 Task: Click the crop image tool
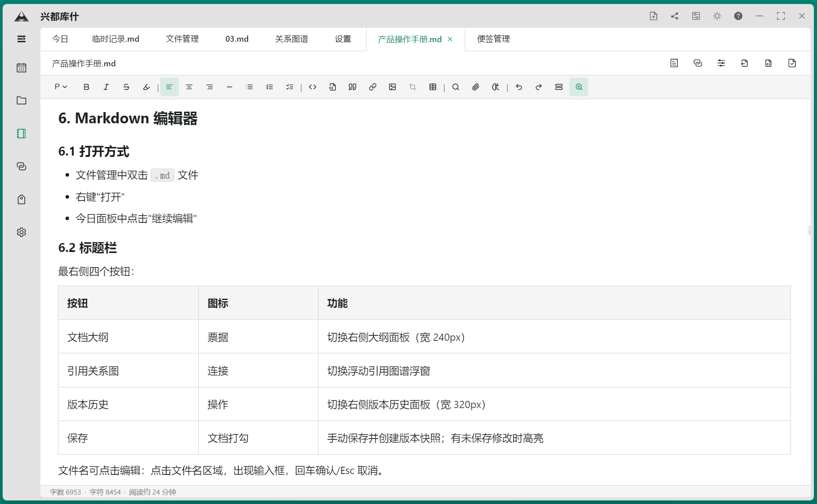coord(413,87)
